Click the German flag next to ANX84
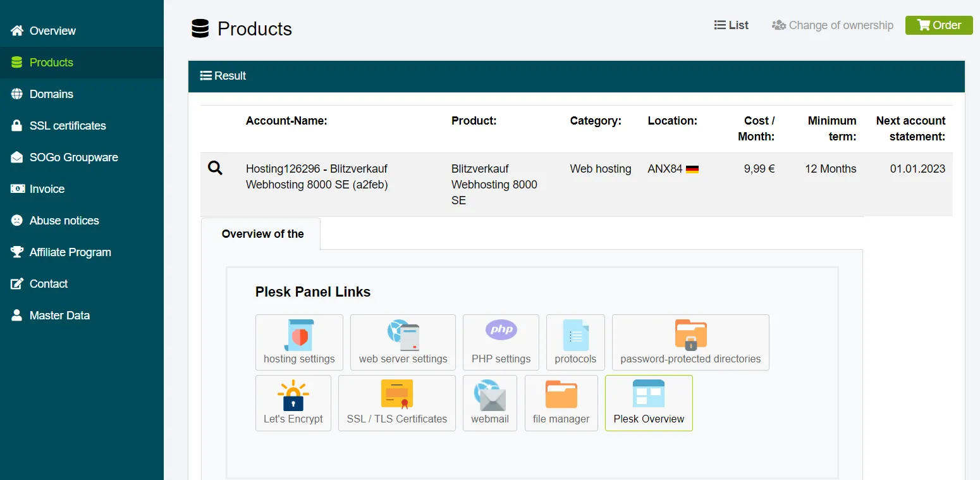980x480 pixels. coord(692,169)
